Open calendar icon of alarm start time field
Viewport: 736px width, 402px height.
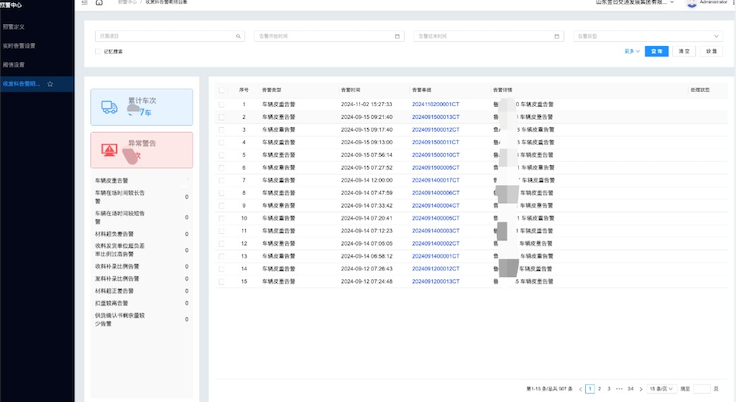397,36
